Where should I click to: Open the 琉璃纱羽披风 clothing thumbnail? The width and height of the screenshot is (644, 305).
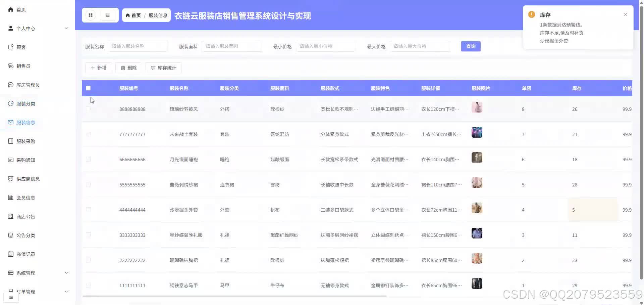click(x=477, y=107)
